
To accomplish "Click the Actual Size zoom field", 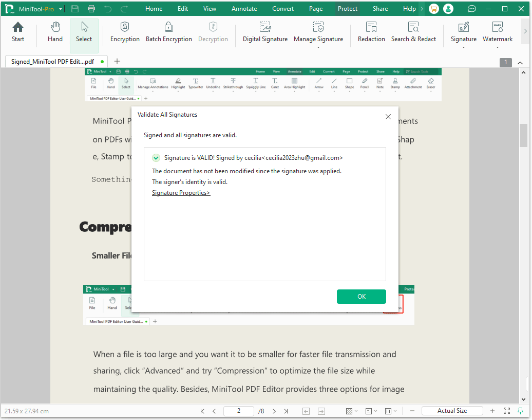I will coord(452,410).
